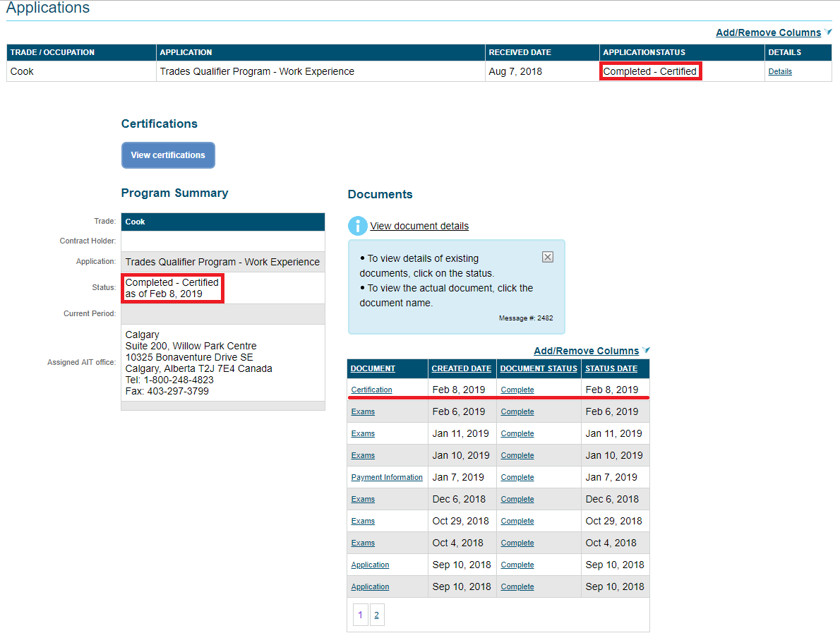The height and width of the screenshot is (638, 840).
Task: Click the 10325 Bonaventure Drive SE address line
Action: pos(189,357)
